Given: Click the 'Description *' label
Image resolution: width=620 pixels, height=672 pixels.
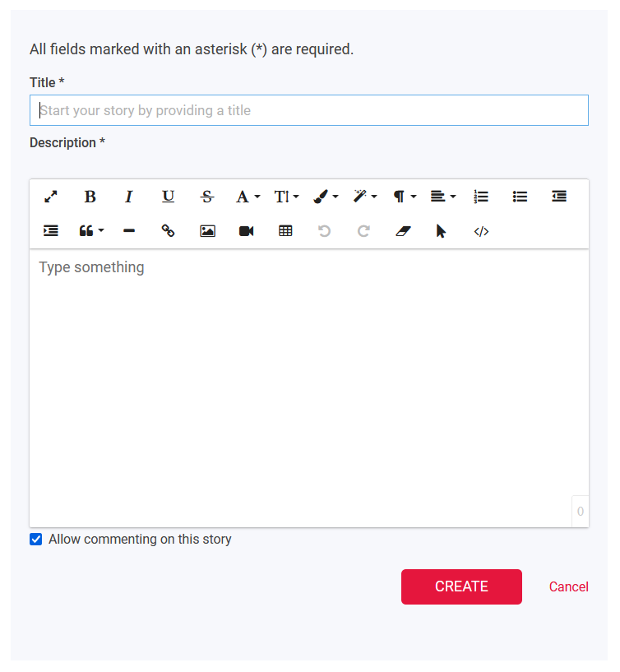Looking at the screenshot, I should 67,143.
